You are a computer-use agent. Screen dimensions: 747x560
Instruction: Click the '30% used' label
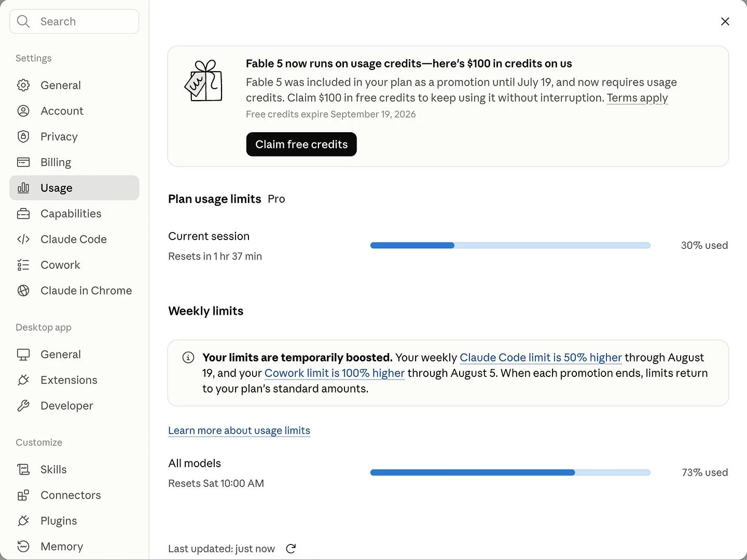click(x=704, y=245)
